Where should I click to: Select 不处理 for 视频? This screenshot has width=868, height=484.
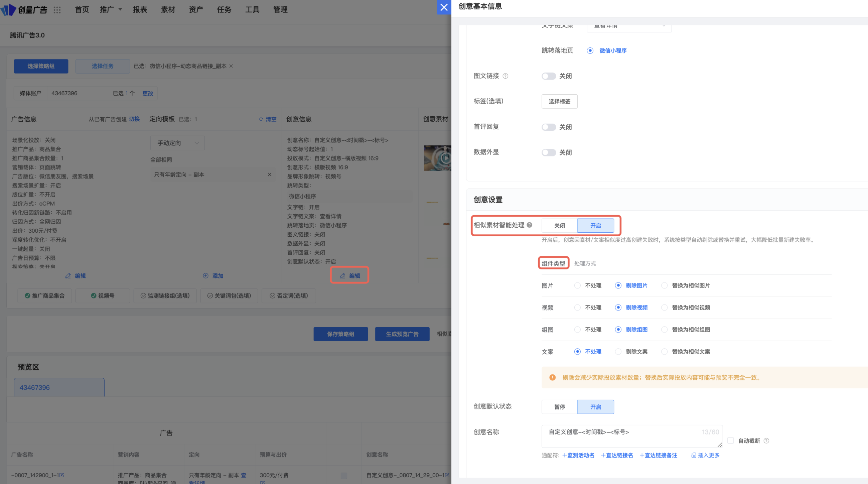(x=577, y=308)
